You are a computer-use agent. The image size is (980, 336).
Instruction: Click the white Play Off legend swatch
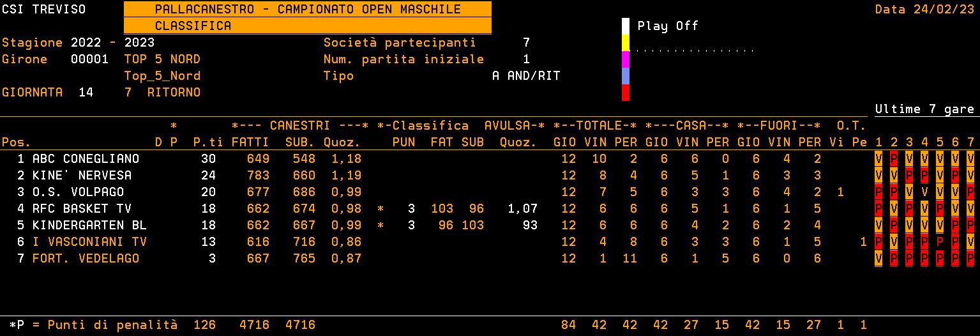pyautogui.click(x=626, y=26)
